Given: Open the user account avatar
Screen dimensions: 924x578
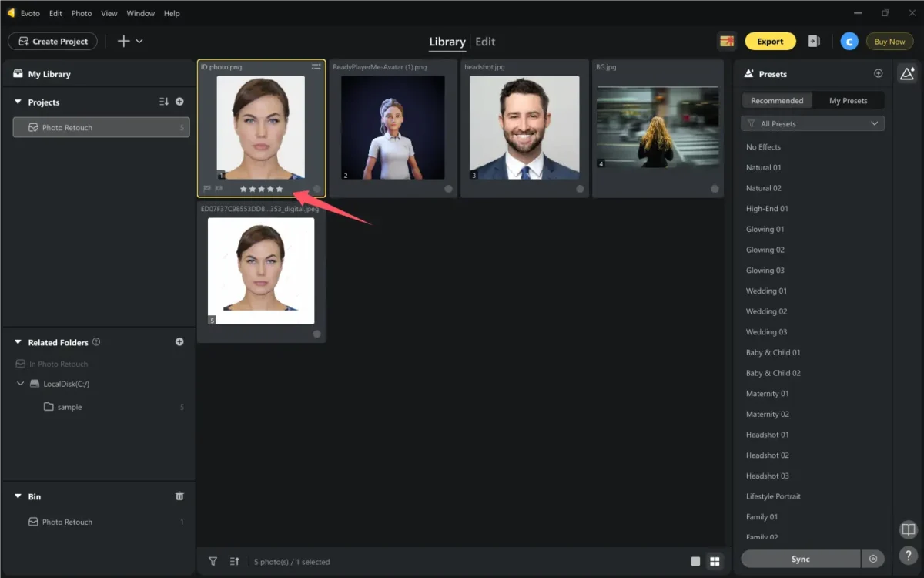Looking at the screenshot, I should 849,42.
